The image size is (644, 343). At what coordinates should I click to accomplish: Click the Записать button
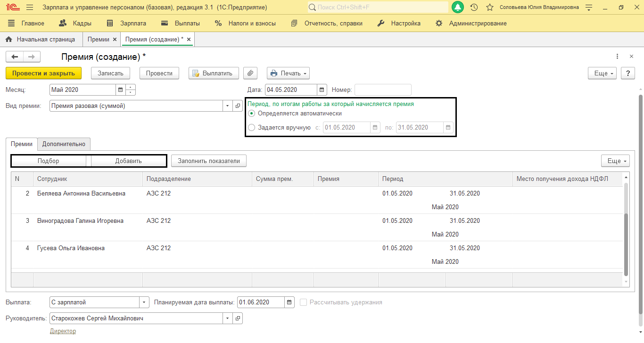coord(110,73)
